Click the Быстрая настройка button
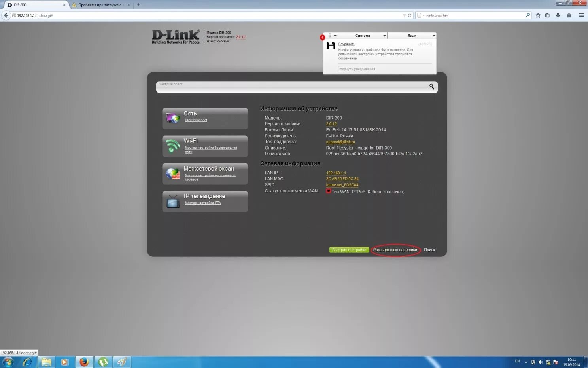 pyautogui.click(x=349, y=250)
